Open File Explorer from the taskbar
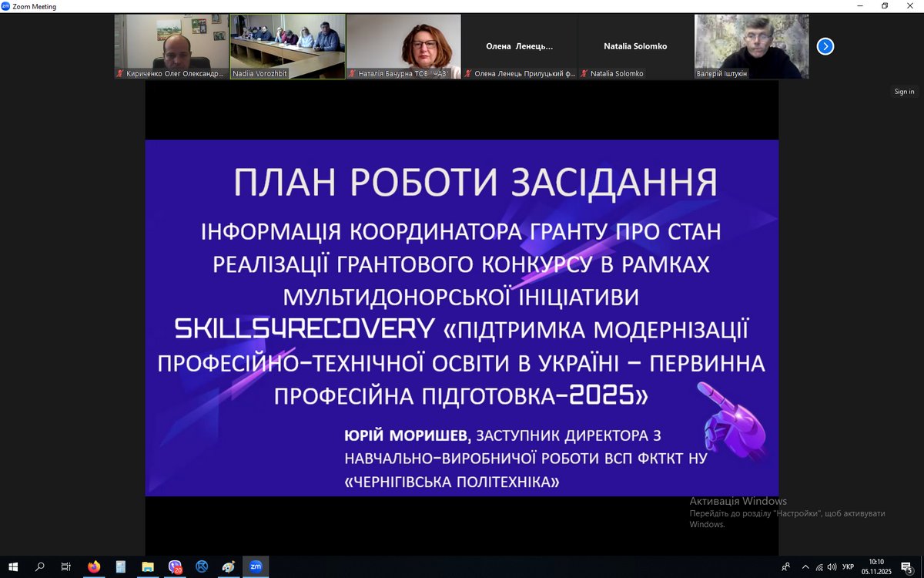 (148, 566)
